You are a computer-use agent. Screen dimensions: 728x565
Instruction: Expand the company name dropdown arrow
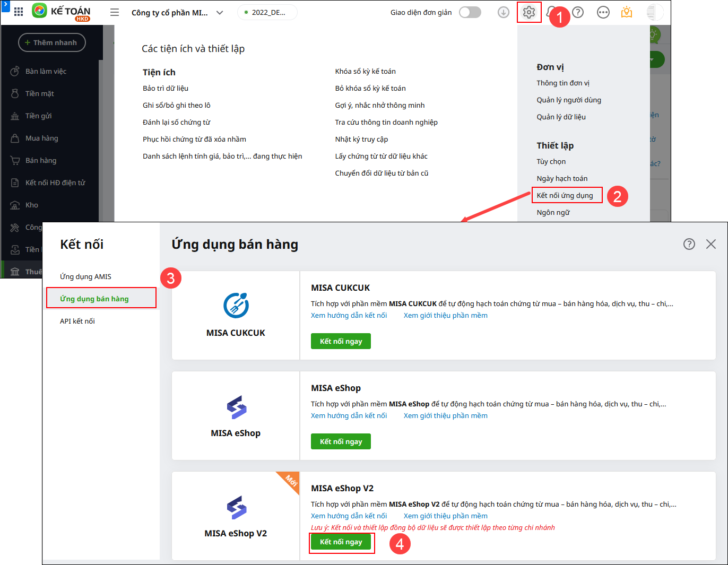coord(220,13)
